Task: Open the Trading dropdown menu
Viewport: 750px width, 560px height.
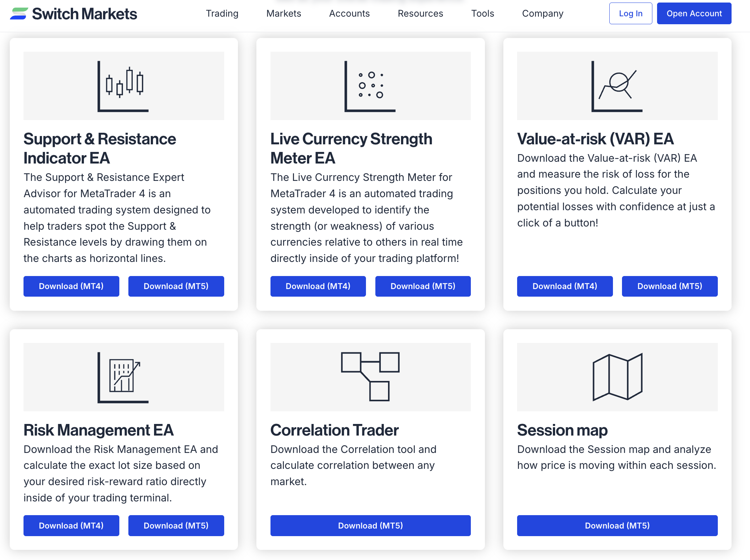Action: pyautogui.click(x=222, y=13)
